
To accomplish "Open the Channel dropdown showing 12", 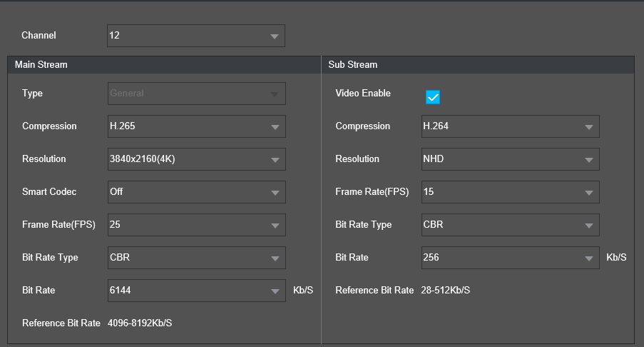I will 196,36.
